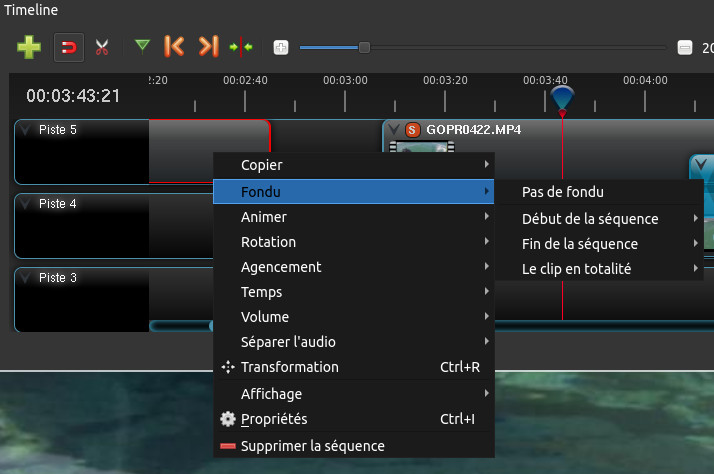Jump to the next marker
714x474 pixels.
208,46
